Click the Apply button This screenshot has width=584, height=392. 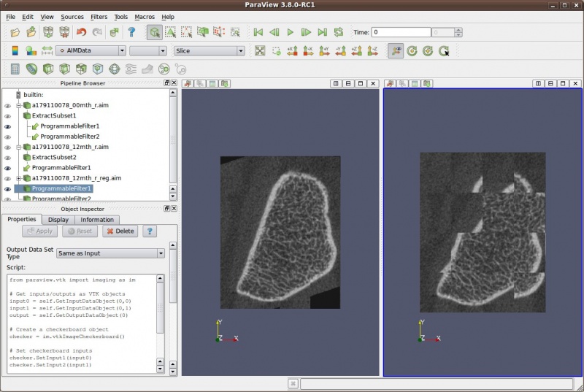tap(40, 231)
